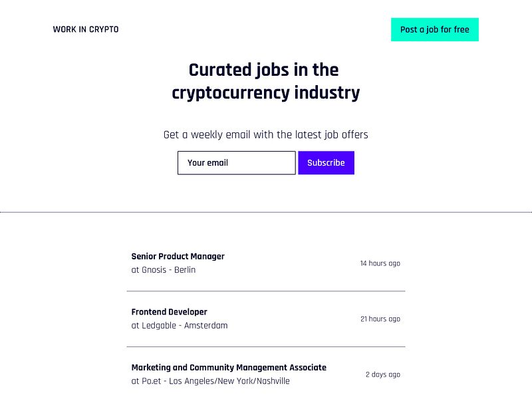Click the "at Ledgable - Amsterdam" company text

point(180,325)
